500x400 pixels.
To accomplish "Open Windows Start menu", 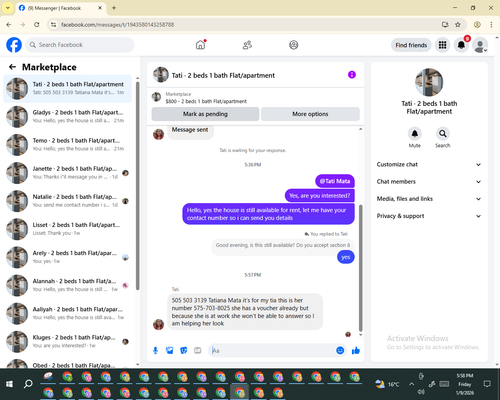I will pos(9,384).
